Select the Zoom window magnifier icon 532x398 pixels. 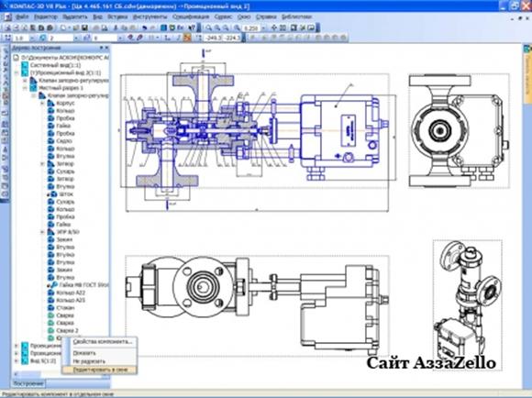[x=208, y=28]
